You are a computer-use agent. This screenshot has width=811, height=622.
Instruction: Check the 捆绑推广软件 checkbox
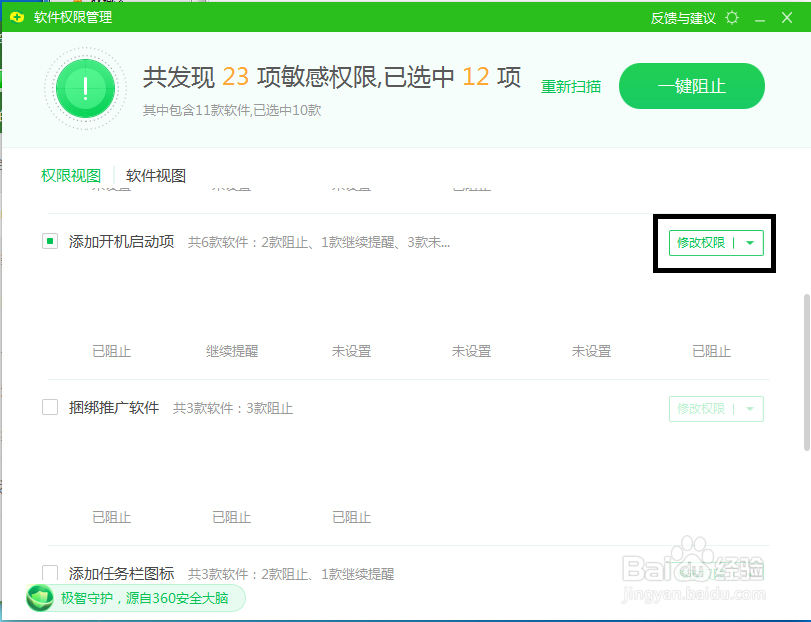pyautogui.click(x=50, y=407)
